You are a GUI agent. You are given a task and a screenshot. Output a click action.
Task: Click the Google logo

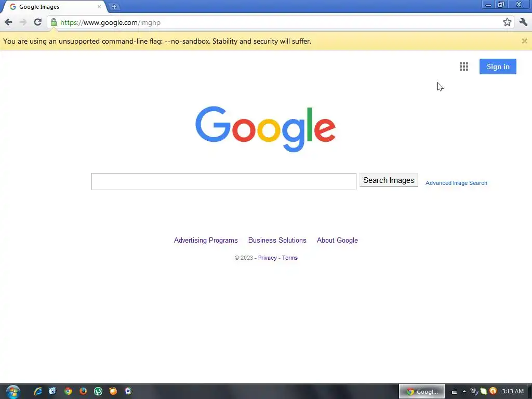tap(265, 129)
